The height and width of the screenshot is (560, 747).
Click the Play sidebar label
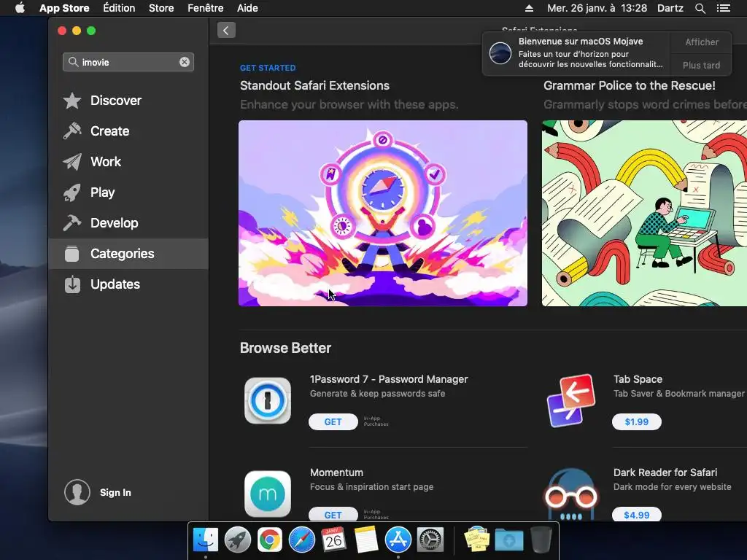102,192
